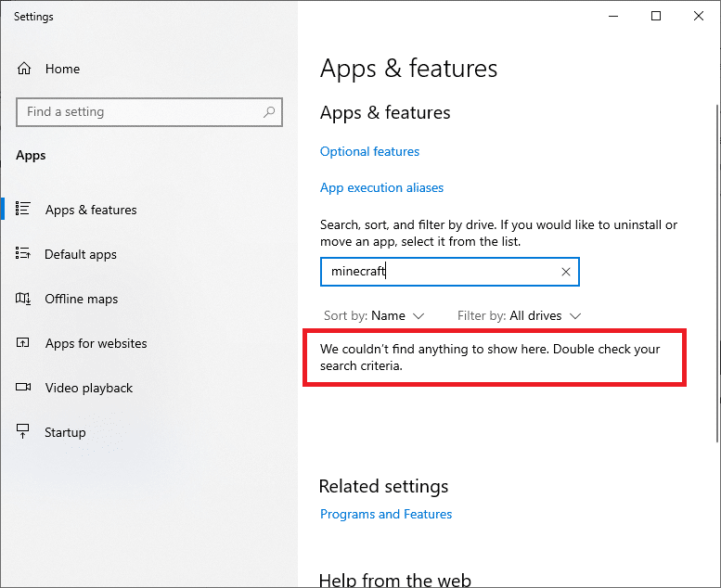Click the Default apps icon
Image resolution: width=721 pixels, height=588 pixels.
click(x=25, y=254)
